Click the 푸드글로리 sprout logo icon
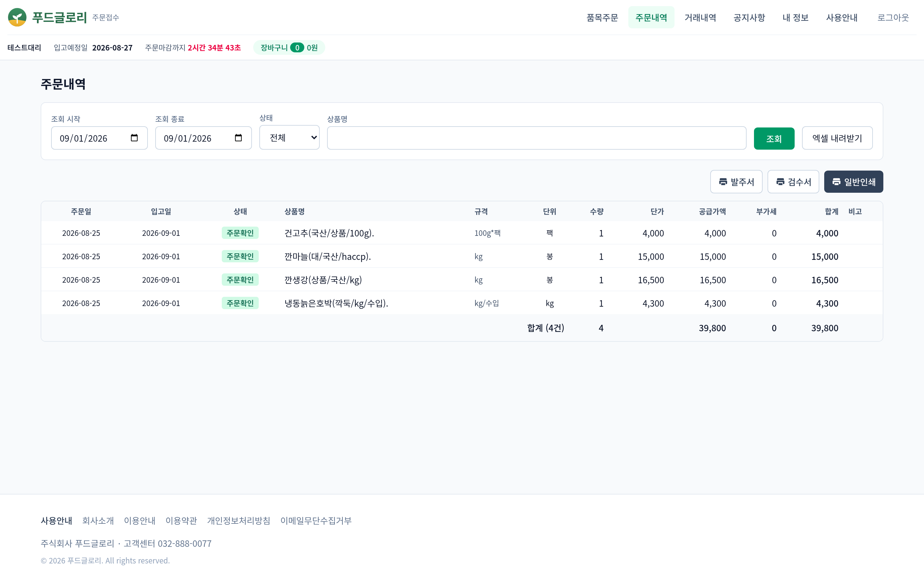This screenshot has height=585, width=924. (x=17, y=17)
